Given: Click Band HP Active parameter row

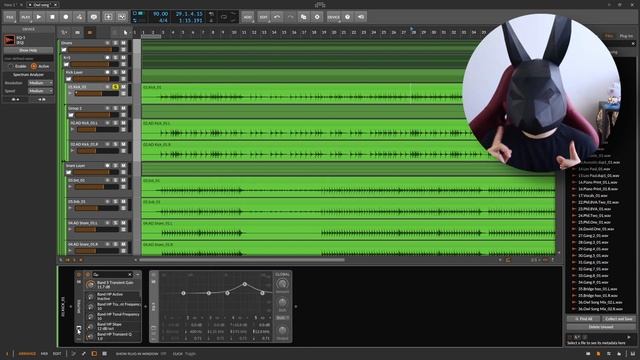Looking at the screenshot, I should click(x=113, y=296).
